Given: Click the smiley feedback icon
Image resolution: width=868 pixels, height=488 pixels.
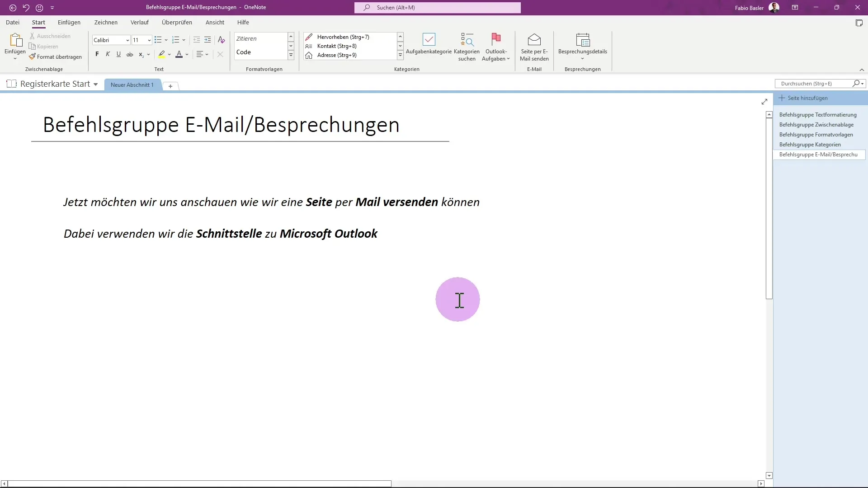Looking at the screenshot, I should 39,8.
